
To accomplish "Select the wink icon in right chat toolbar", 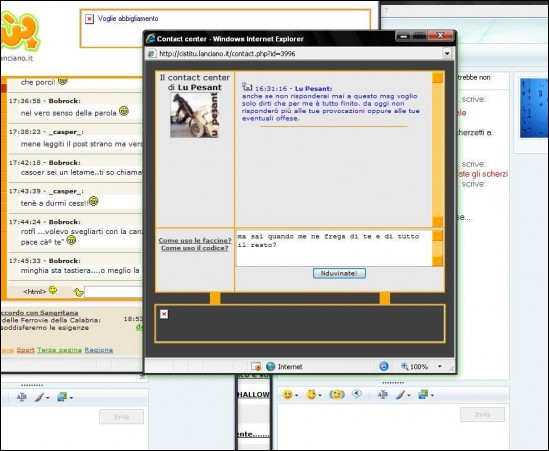I will (x=311, y=395).
